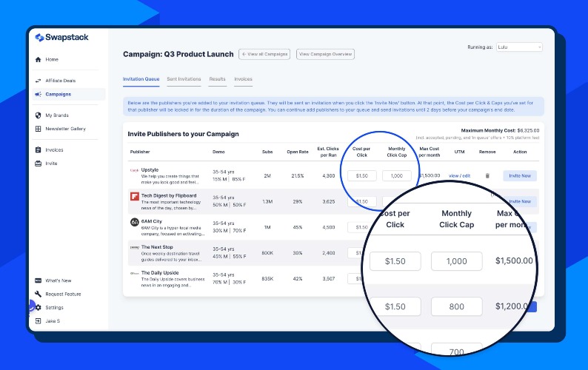Click View all Campaigns button

pos(264,54)
